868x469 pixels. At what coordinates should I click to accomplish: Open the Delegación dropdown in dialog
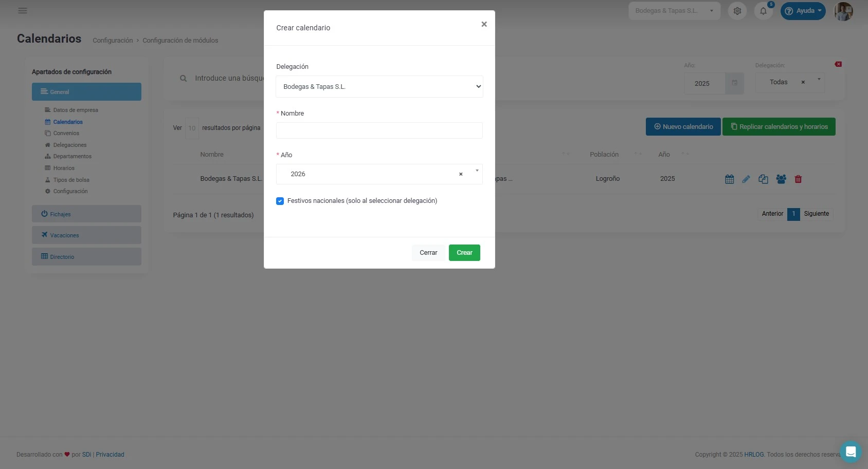[379, 87]
